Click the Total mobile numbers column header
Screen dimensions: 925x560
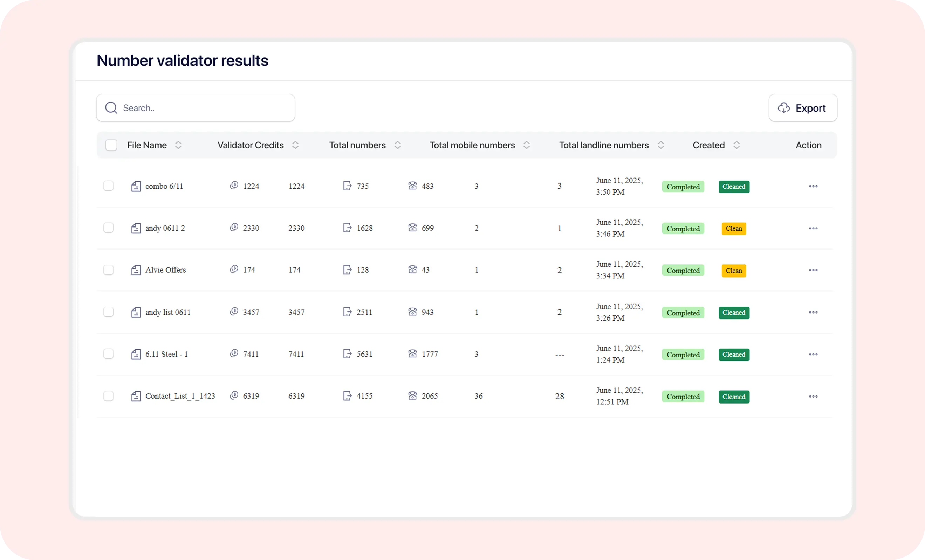click(472, 145)
